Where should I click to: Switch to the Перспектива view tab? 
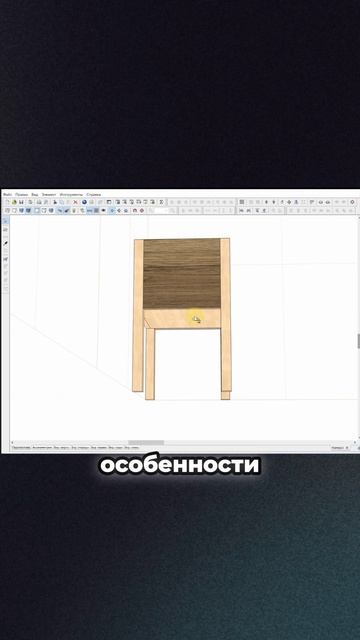[21, 448]
